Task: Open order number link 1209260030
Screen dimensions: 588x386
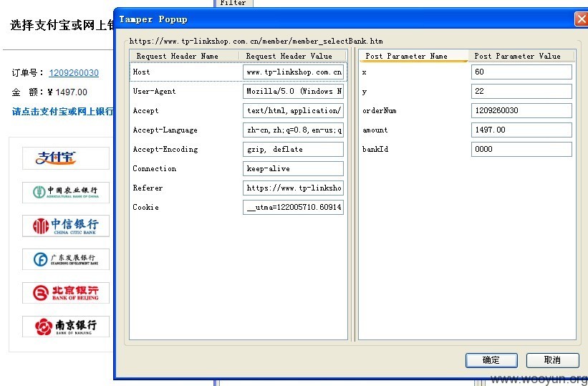Action: pos(74,73)
